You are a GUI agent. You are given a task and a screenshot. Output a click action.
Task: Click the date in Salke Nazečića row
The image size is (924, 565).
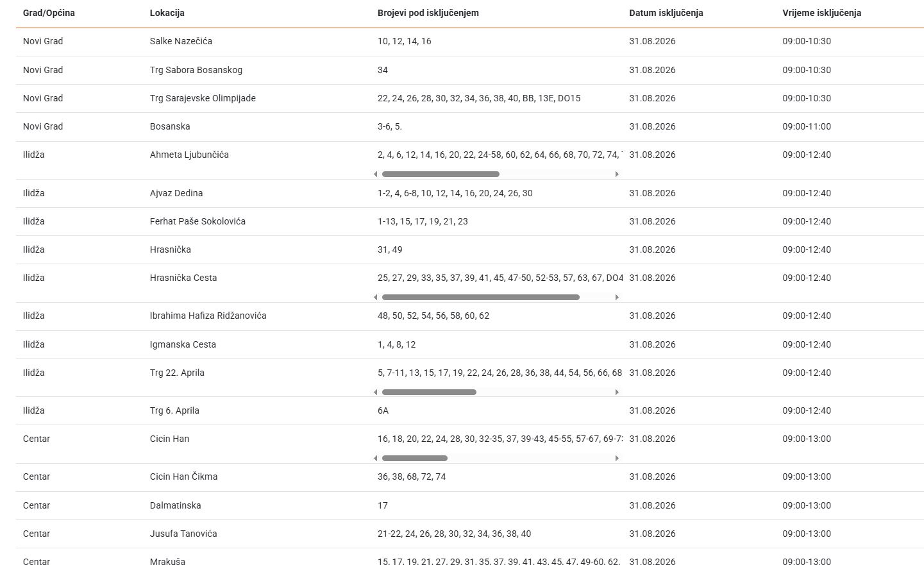coord(652,41)
